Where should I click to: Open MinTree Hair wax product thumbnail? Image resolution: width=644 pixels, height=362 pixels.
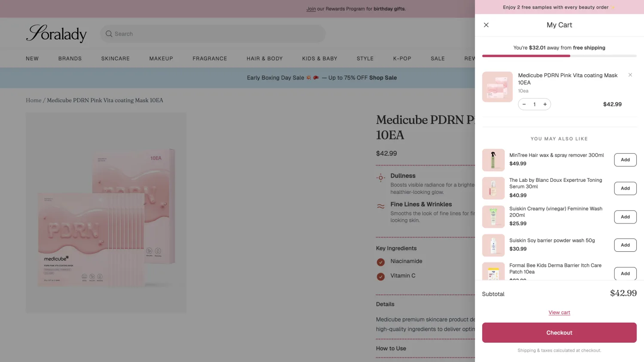point(493,160)
